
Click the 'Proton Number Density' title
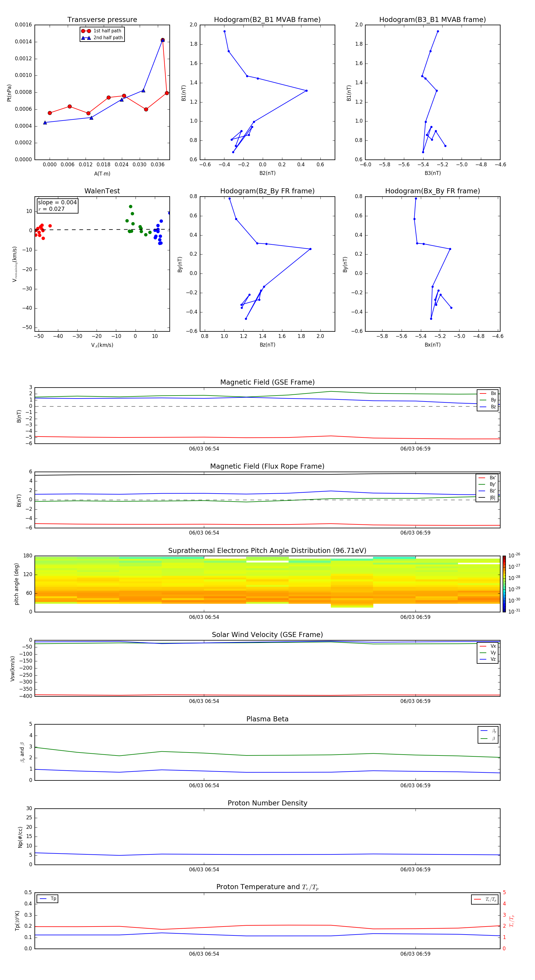[267, 803]
